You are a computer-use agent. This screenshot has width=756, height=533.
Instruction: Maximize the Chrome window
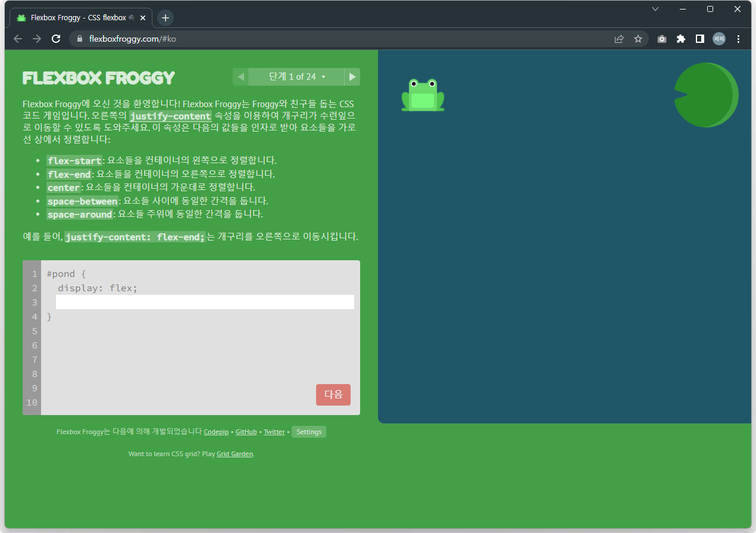(710, 9)
